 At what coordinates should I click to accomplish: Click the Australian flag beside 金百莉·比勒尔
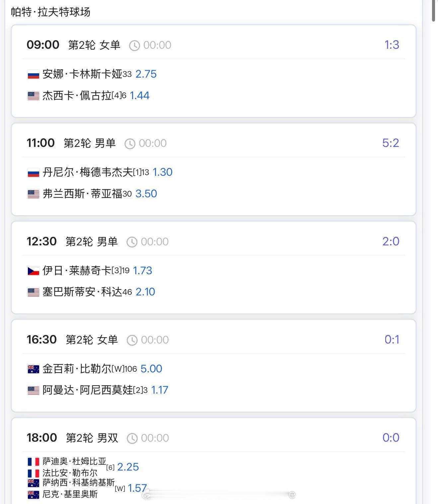coord(33,369)
